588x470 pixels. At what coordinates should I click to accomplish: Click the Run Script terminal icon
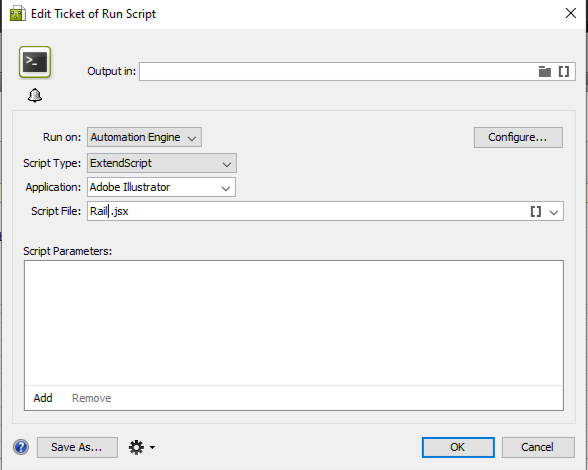35,62
